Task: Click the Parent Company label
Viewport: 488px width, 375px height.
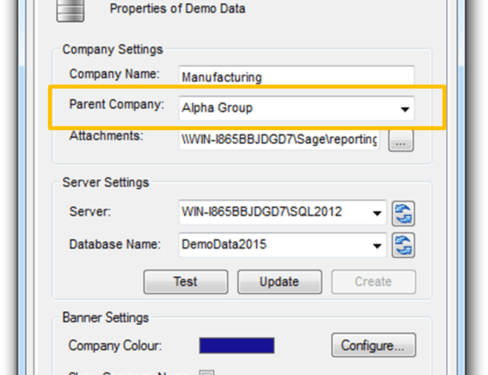Action: 117,104
